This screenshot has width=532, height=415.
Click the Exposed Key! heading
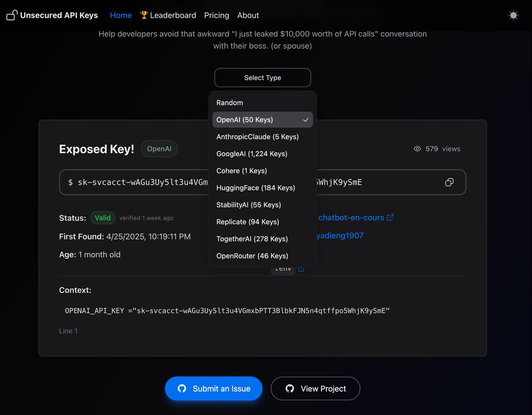97,149
